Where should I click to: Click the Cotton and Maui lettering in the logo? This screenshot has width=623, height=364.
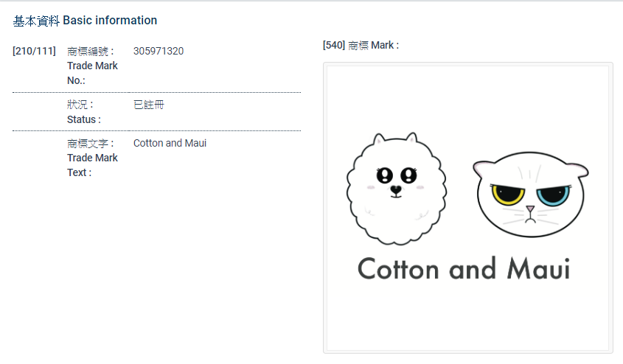464,268
